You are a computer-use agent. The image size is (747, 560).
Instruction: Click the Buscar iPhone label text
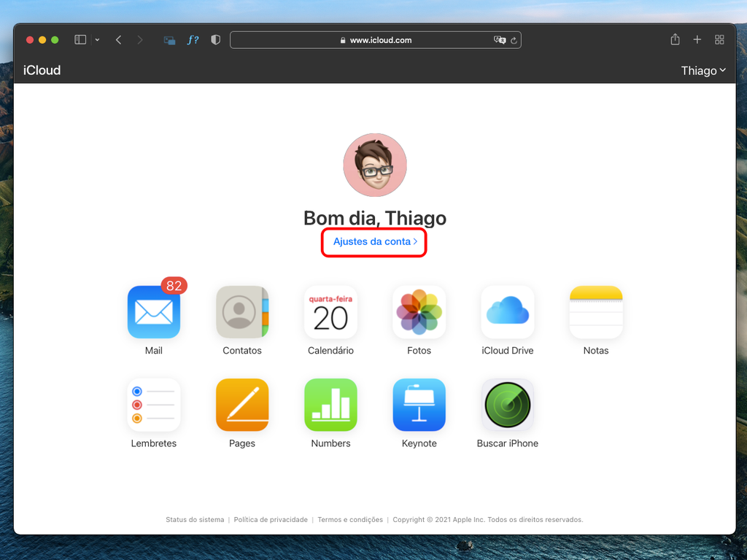(508, 443)
